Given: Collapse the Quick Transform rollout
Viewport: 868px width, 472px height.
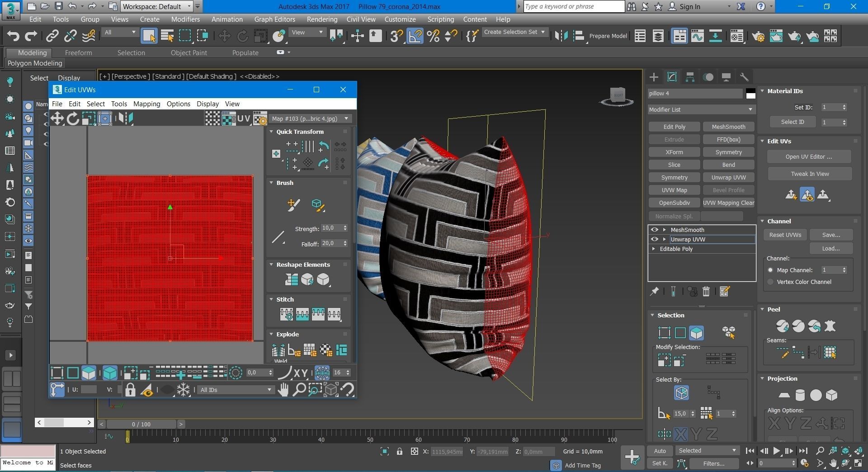Looking at the screenshot, I should click(271, 132).
